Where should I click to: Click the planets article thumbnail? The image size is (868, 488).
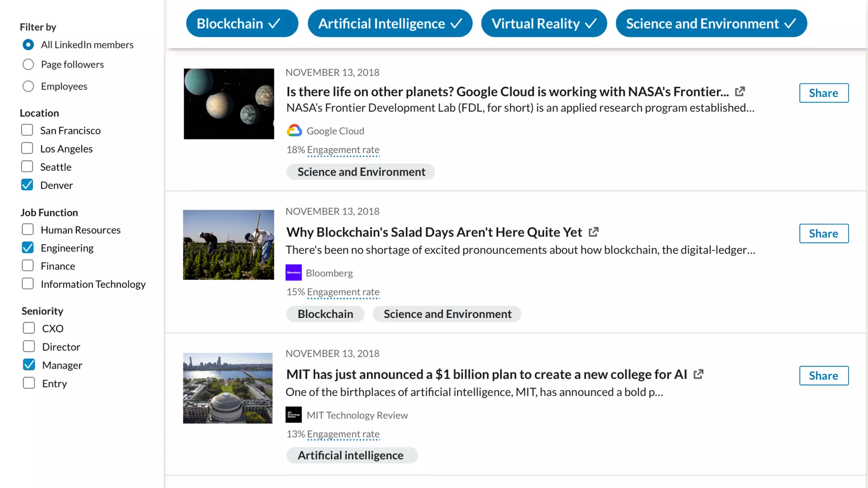click(x=229, y=104)
